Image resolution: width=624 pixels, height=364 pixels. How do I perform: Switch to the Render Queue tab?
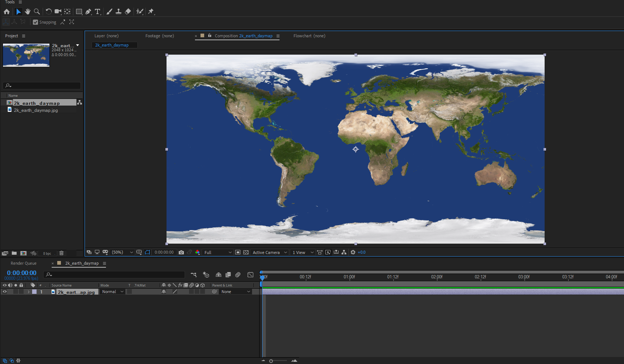pyautogui.click(x=24, y=263)
